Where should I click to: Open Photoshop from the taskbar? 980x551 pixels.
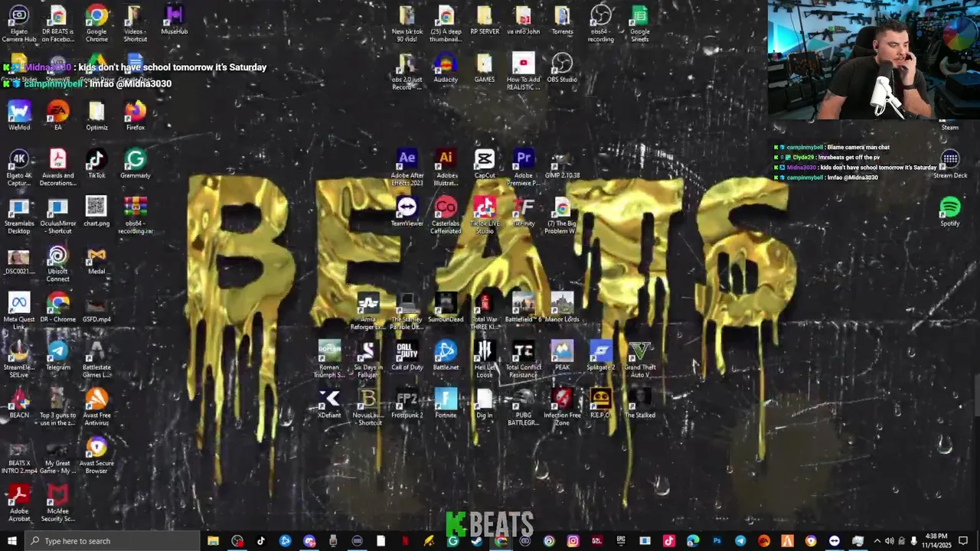(x=717, y=541)
